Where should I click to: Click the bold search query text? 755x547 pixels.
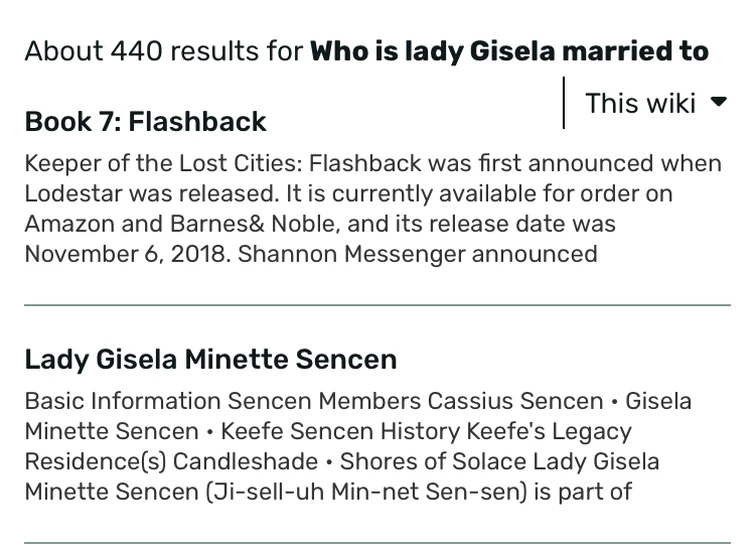509,51
